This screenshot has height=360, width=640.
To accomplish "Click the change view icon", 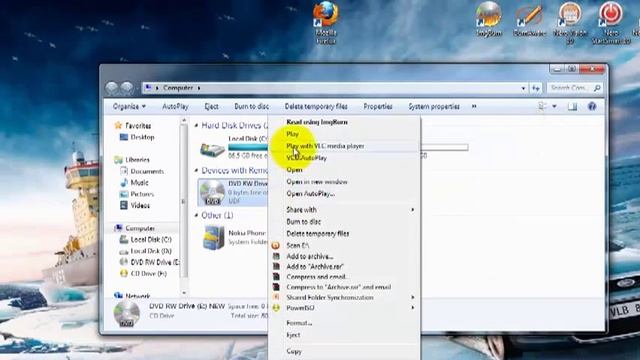I will coord(542,107).
